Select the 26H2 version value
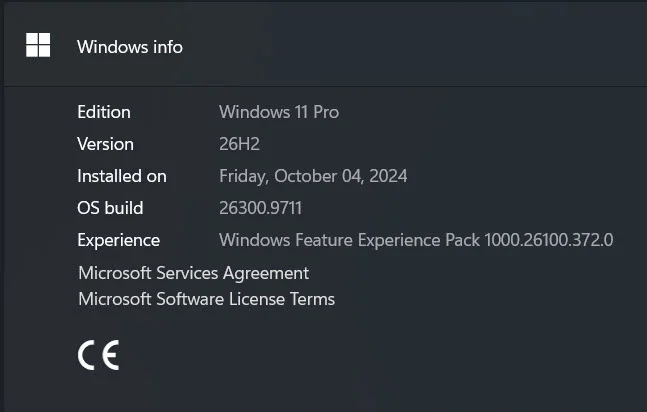 239,144
